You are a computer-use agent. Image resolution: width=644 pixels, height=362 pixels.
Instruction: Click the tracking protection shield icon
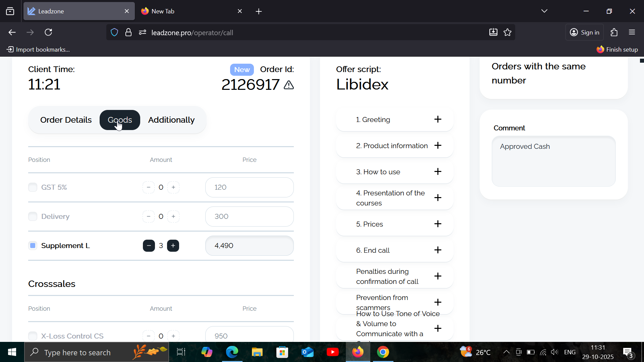tap(114, 33)
